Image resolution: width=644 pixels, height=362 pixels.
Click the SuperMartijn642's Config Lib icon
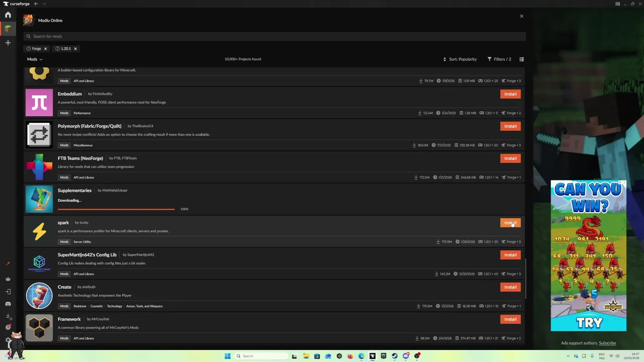tap(39, 263)
